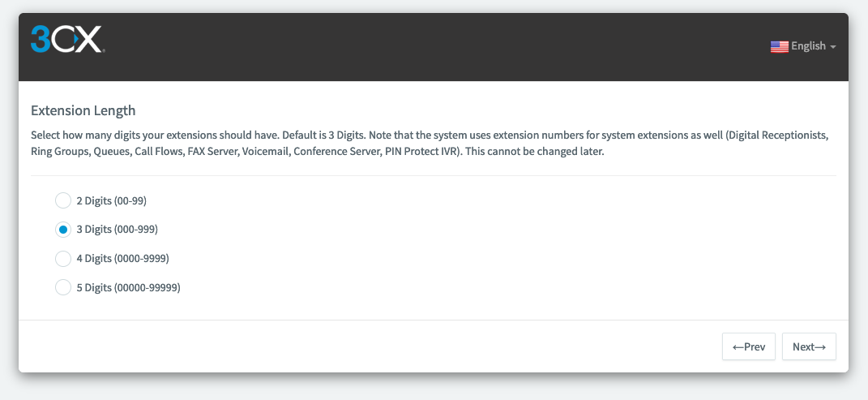This screenshot has height=400, width=868.
Task: Select the 3 Digits radio button
Action: point(63,230)
